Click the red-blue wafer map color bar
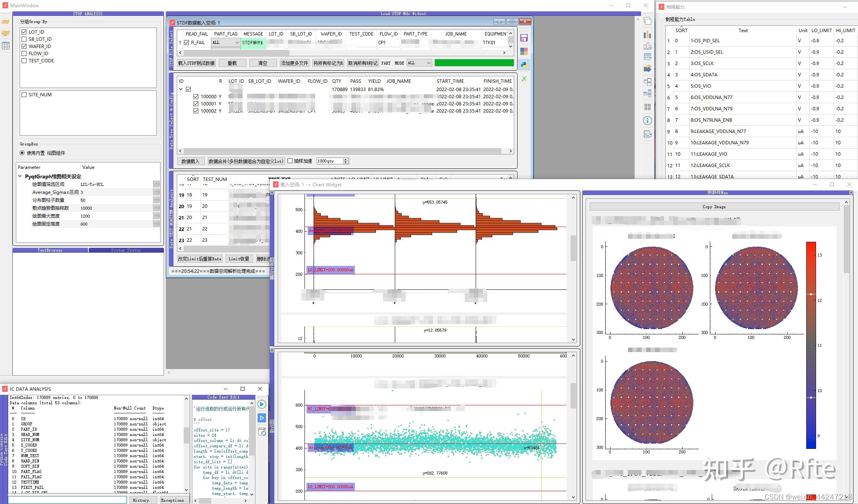This screenshot has width=858, height=504. [x=811, y=345]
